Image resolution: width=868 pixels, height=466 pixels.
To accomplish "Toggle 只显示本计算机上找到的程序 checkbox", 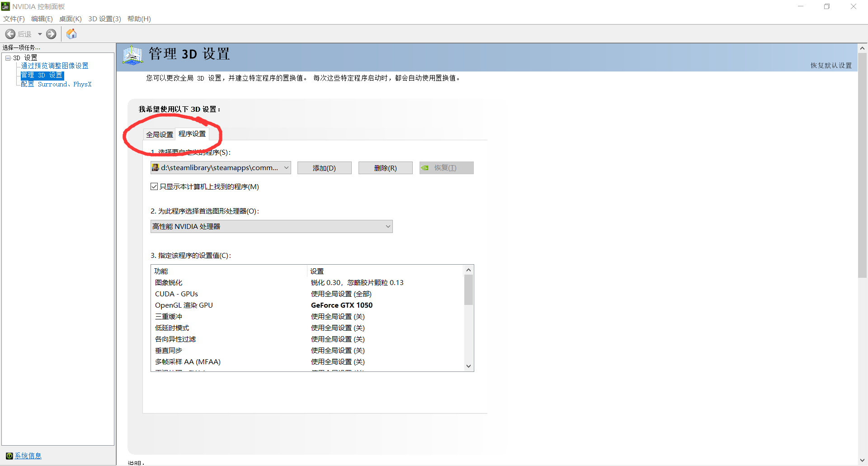I will coord(154,186).
